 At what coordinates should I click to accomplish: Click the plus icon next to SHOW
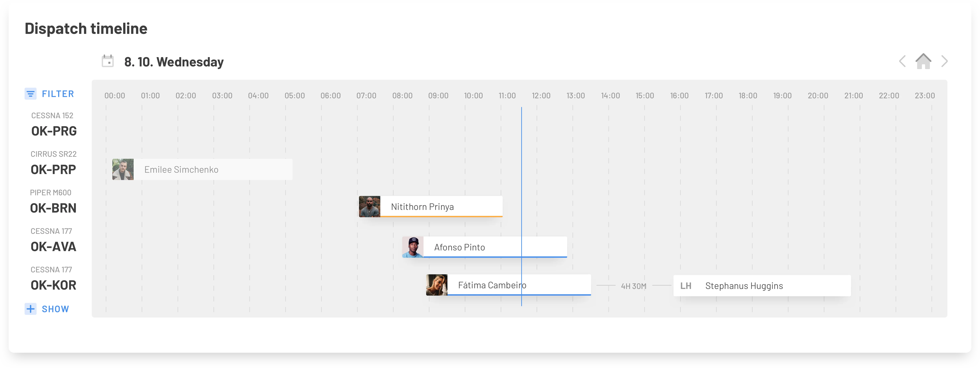tap(30, 309)
